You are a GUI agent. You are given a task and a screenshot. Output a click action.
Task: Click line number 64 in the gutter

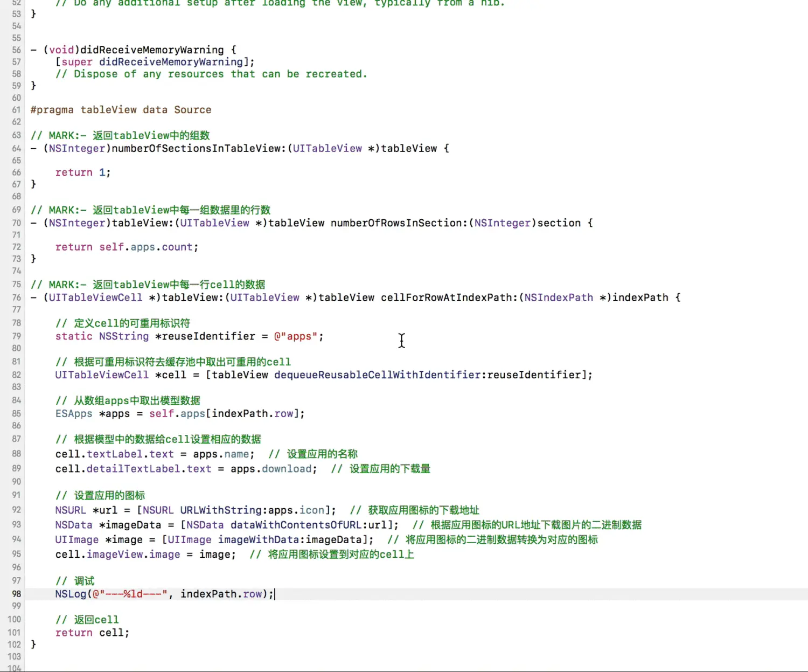[x=17, y=149]
